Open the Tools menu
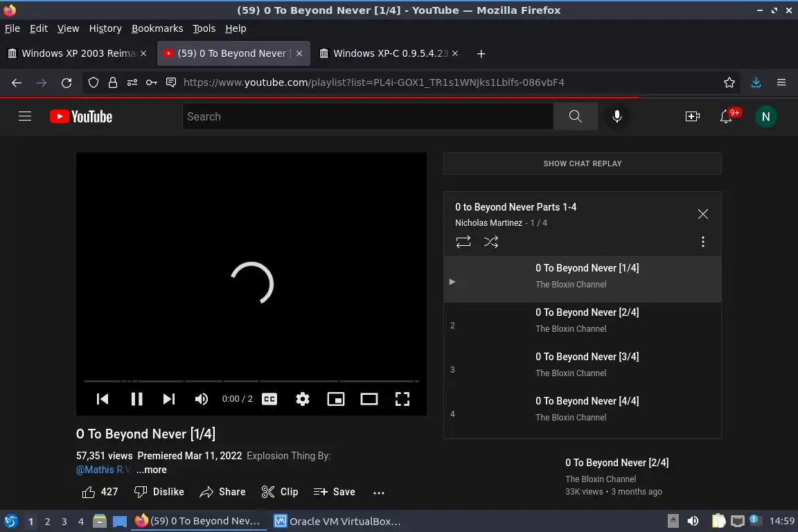The width and height of the screenshot is (798, 532). [x=204, y=28]
